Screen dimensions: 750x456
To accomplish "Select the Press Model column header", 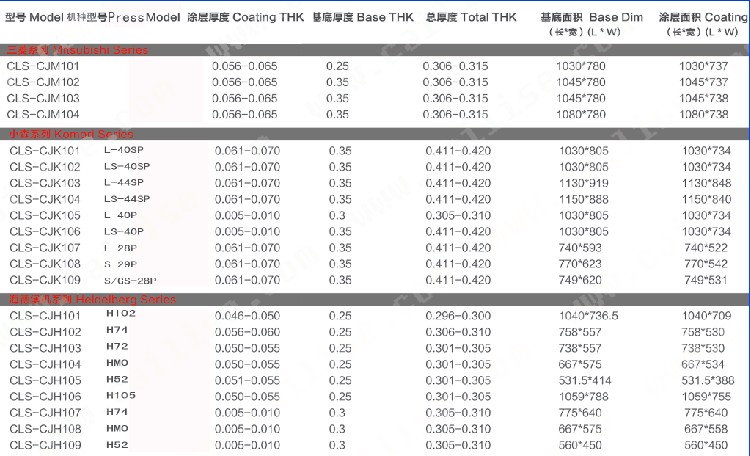I will (123, 17).
